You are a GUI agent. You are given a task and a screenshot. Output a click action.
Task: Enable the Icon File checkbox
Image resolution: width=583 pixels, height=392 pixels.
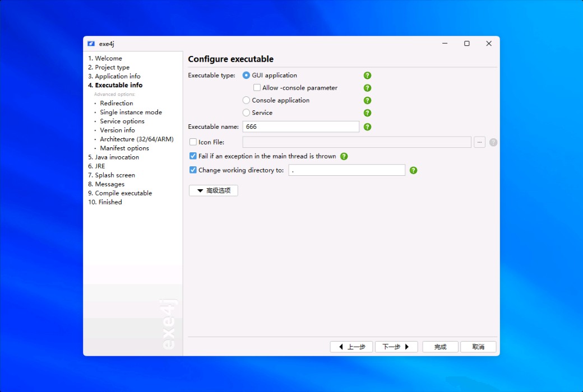tap(193, 142)
